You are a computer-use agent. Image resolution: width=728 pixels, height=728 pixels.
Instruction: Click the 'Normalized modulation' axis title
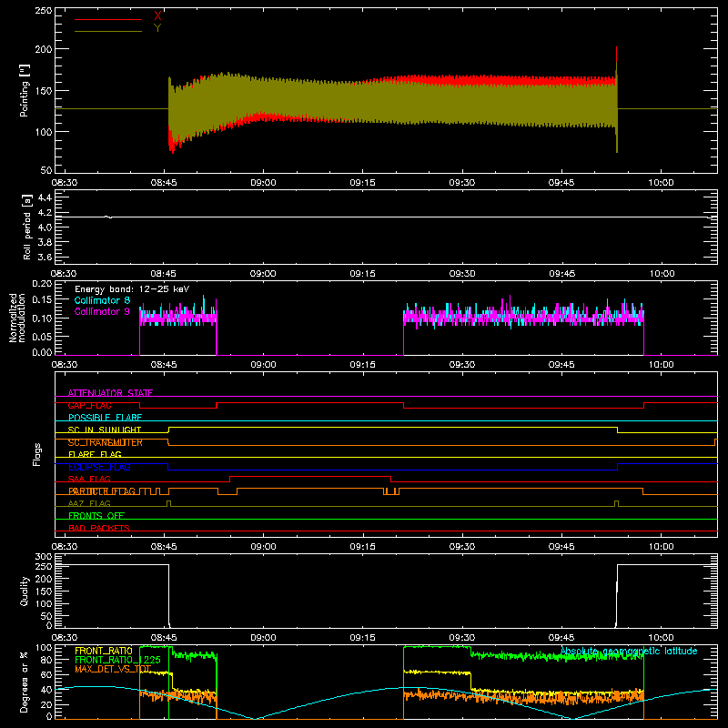[17, 318]
